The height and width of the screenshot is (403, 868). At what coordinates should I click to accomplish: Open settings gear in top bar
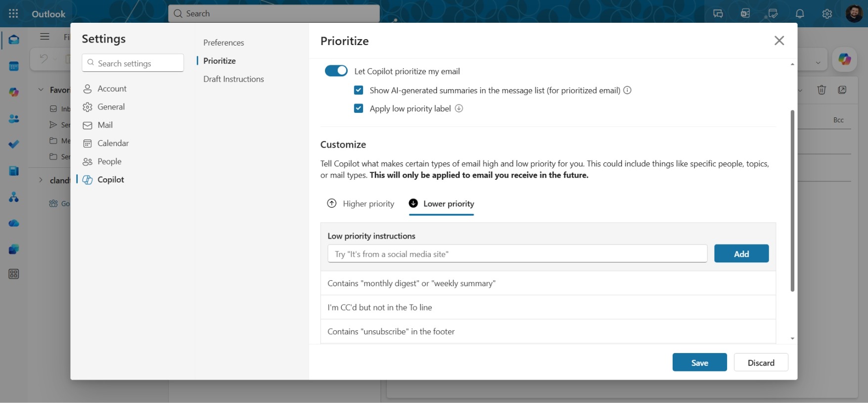[x=827, y=14]
